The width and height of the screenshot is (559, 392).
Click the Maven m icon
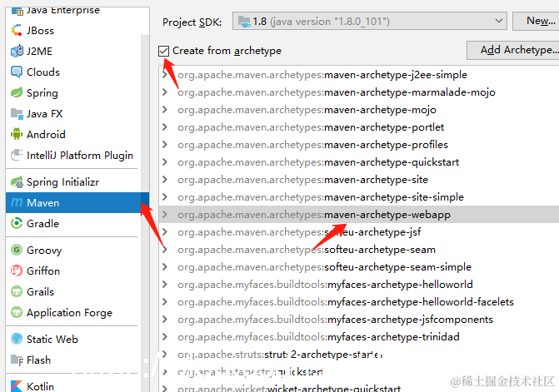click(17, 202)
